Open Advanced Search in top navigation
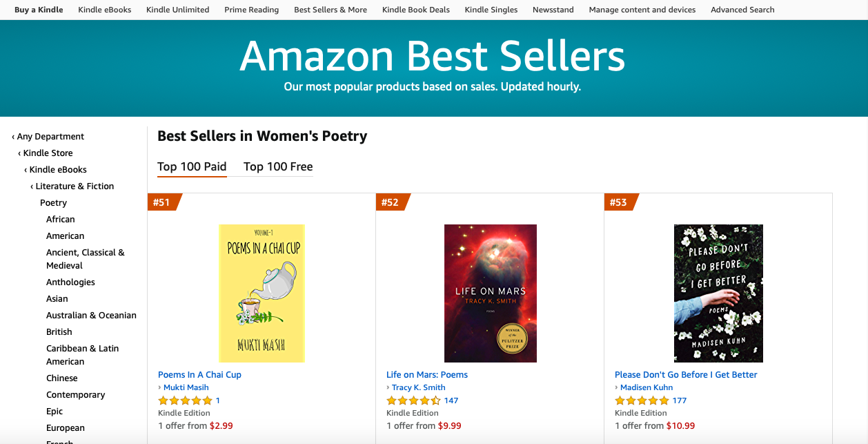 [742, 10]
